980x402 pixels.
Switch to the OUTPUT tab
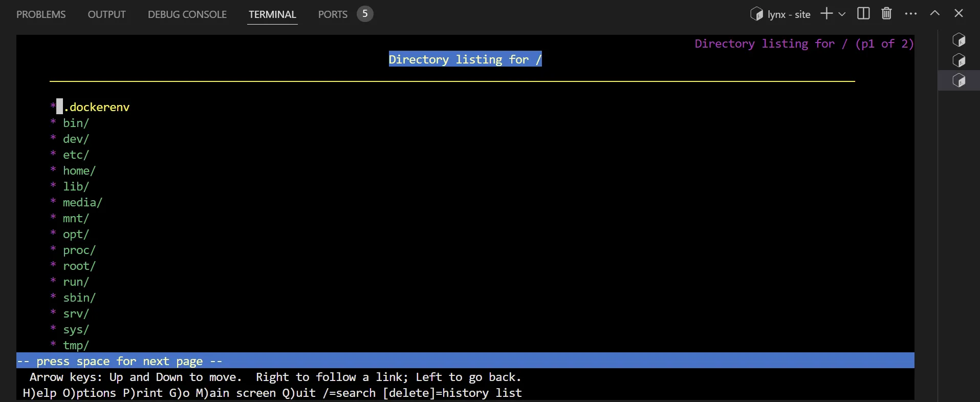(x=106, y=14)
